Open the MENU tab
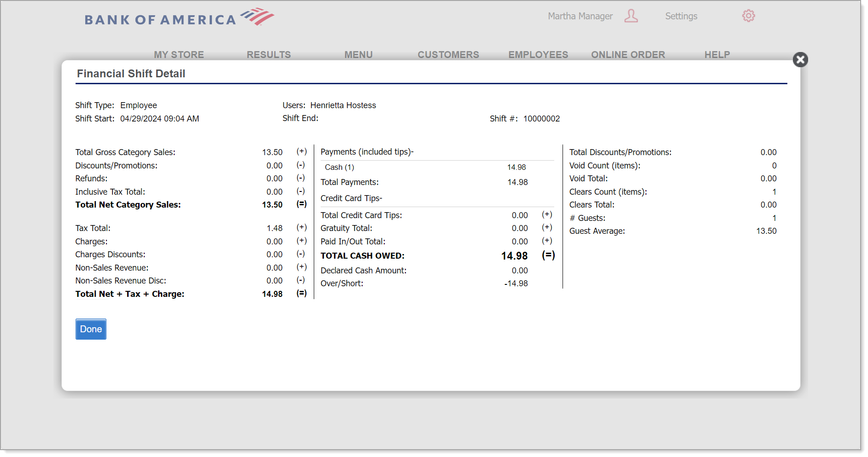 (x=358, y=55)
